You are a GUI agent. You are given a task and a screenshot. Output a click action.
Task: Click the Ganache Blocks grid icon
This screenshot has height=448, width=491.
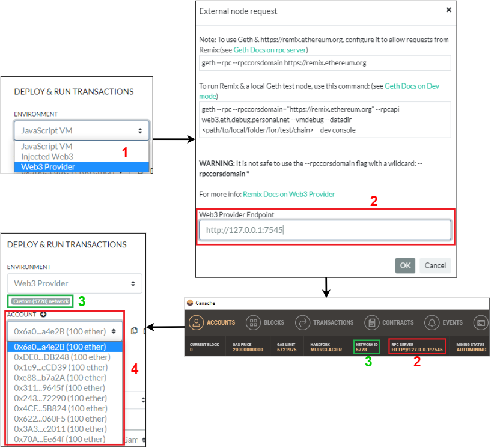[254, 323]
